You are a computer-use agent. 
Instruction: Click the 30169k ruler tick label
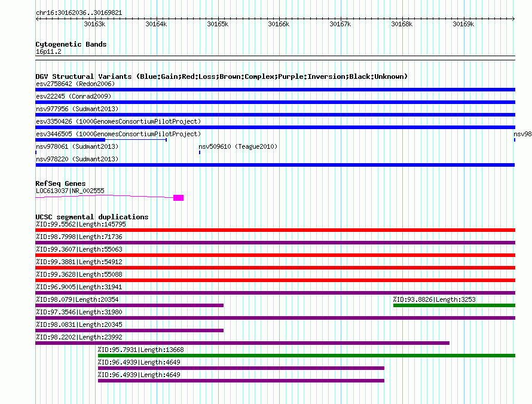463,24
